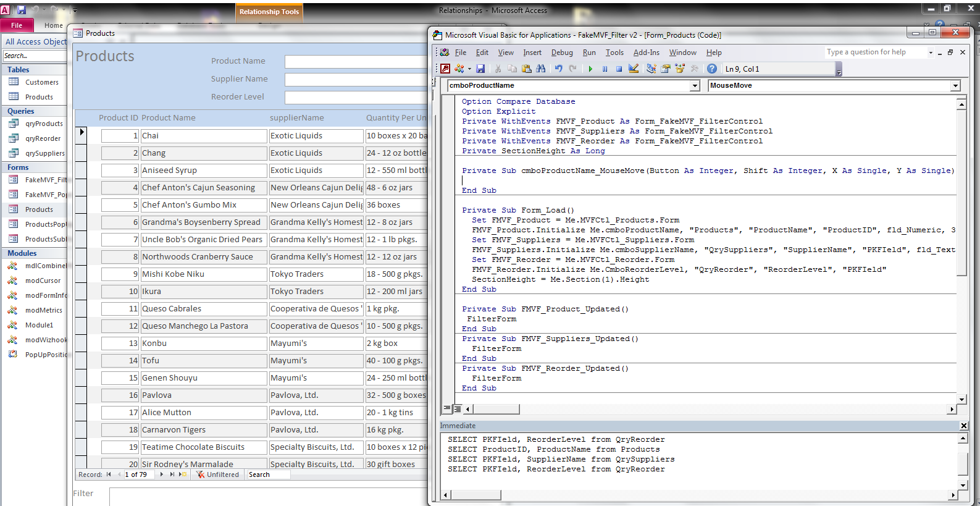Click Find binoculars icon in VBA toolbar

541,69
